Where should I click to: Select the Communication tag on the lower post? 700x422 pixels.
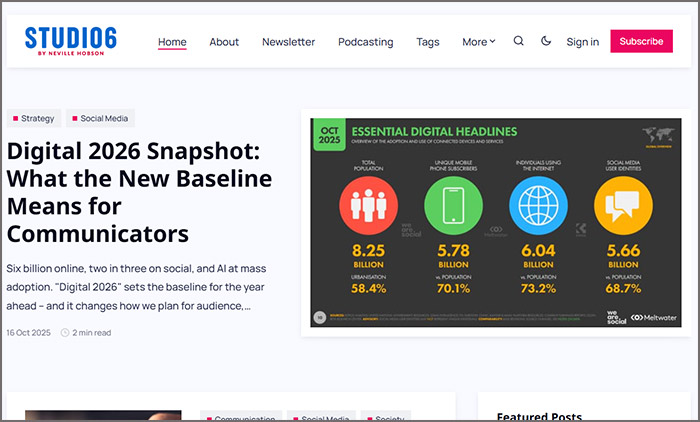coord(240,416)
